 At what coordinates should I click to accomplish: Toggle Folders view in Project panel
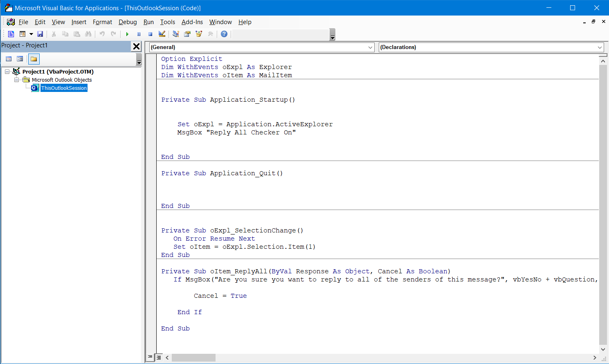(34, 59)
